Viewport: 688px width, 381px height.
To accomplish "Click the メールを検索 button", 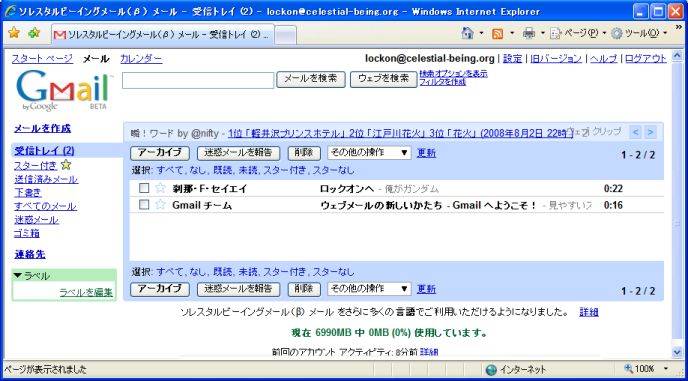I will (x=311, y=79).
